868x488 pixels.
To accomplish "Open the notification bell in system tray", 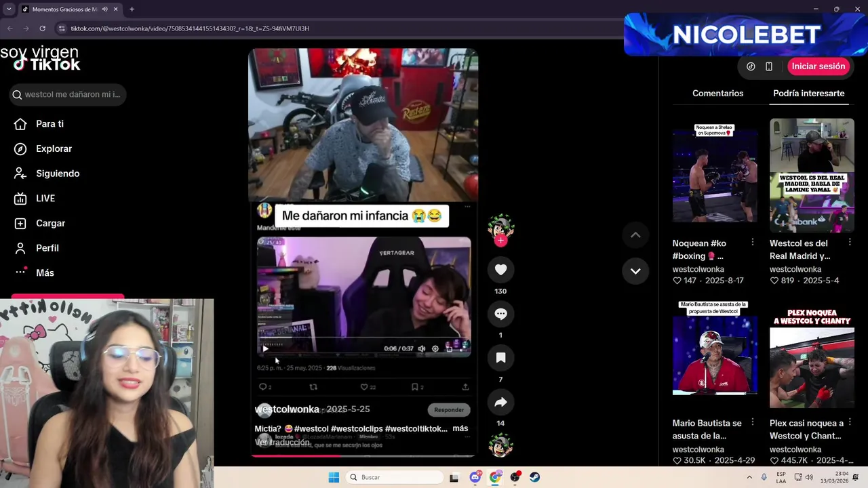I will point(856,477).
